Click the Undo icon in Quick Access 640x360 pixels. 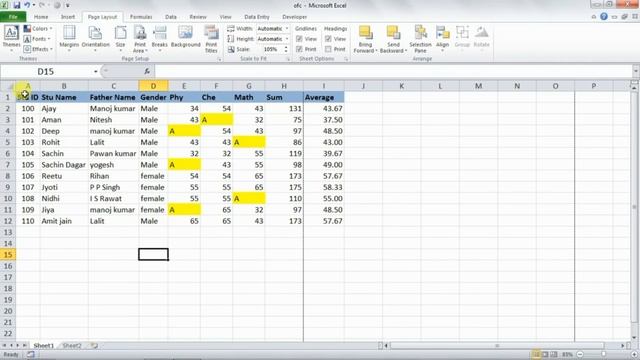pyautogui.click(x=27, y=5)
